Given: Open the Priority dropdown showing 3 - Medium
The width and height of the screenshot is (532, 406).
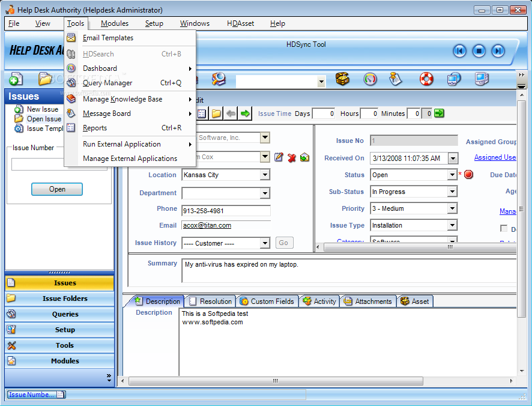Looking at the screenshot, I should pyautogui.click(x=452, y=208).
